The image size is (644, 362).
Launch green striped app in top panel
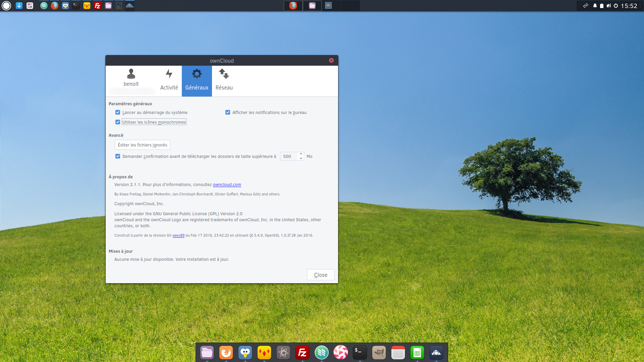pos(44,6)
